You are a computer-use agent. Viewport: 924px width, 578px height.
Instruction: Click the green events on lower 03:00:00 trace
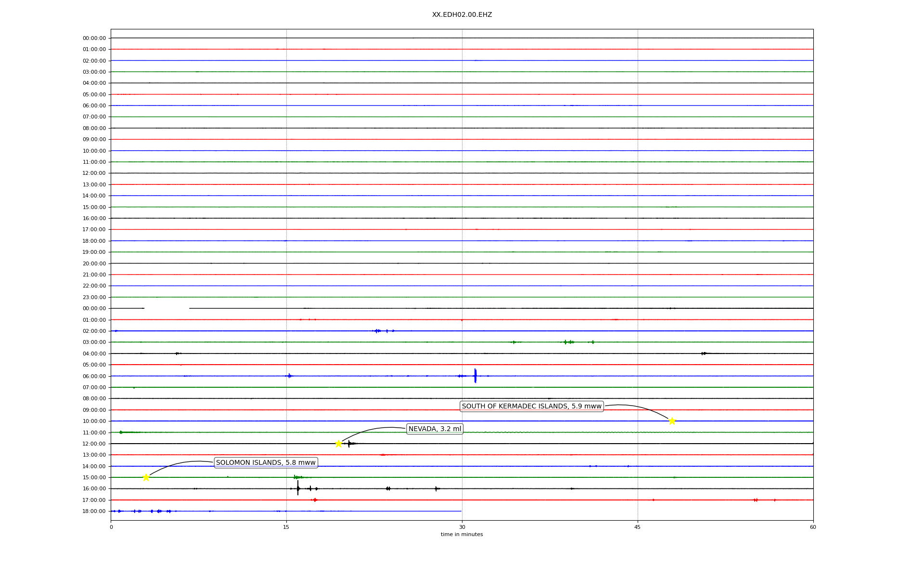tap(568, 342)
